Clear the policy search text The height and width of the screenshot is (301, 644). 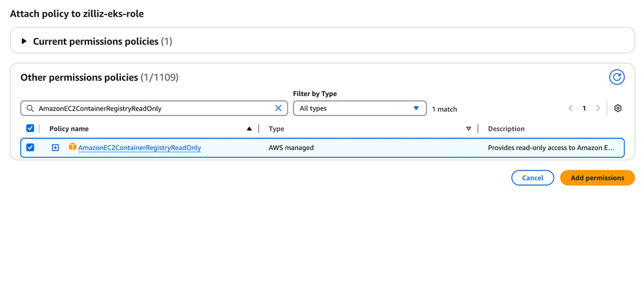pyautogui.click(x=278, y=108)
